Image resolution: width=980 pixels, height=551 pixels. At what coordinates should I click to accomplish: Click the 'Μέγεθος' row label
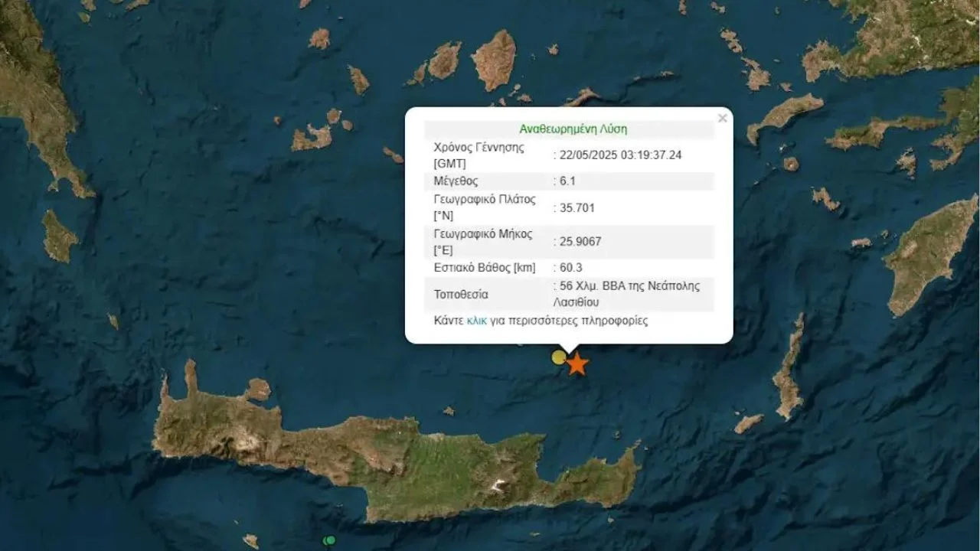456,181
